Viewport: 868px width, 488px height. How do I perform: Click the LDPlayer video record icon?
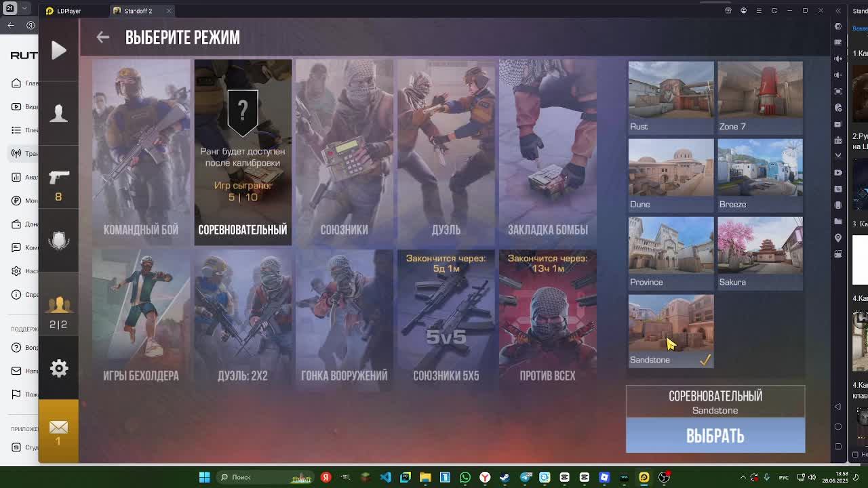coord(838,173)
